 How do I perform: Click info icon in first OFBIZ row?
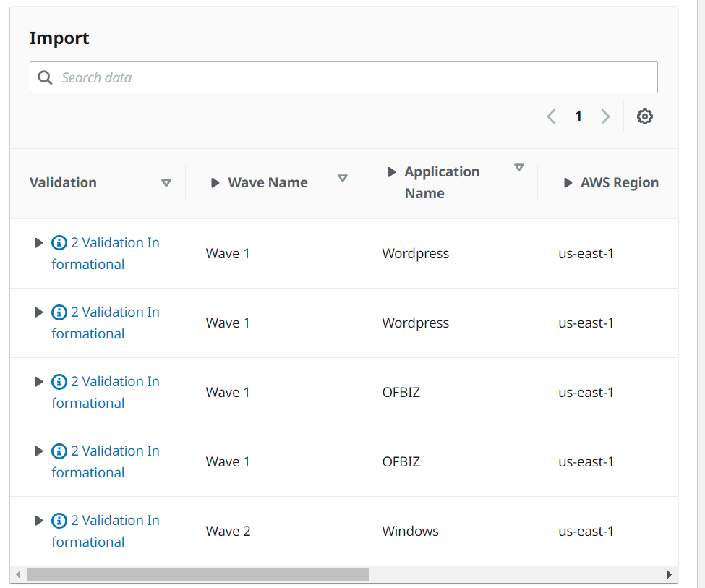[59, 381]
